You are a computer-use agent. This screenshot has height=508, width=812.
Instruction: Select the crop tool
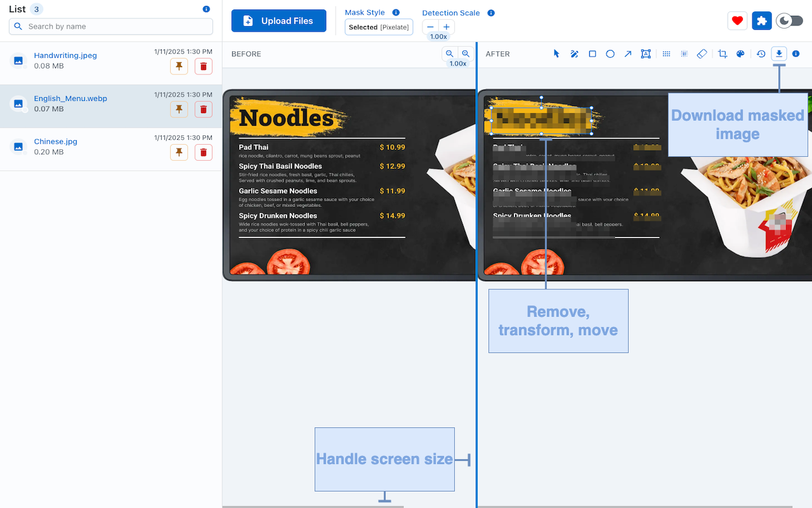click(723, 54)
